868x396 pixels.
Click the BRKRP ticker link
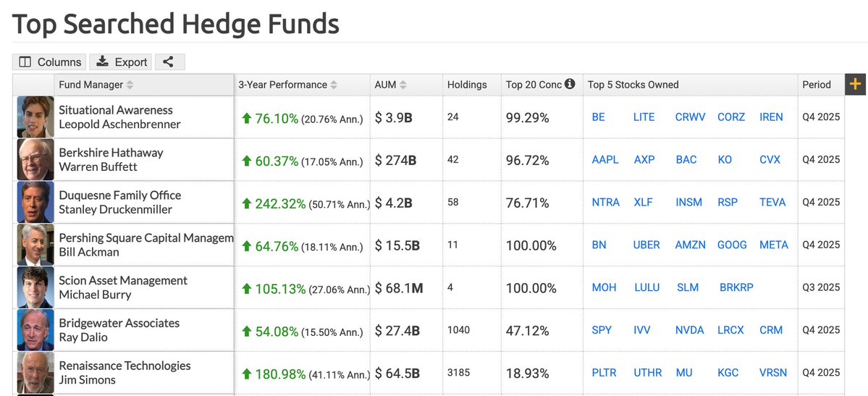(x=736, y=288)
